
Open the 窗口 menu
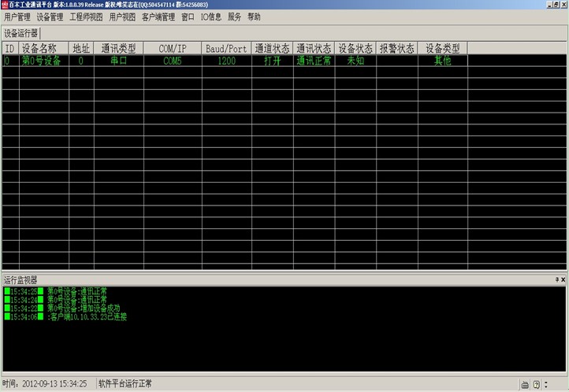pyautogui.click(x=188, y=17)
